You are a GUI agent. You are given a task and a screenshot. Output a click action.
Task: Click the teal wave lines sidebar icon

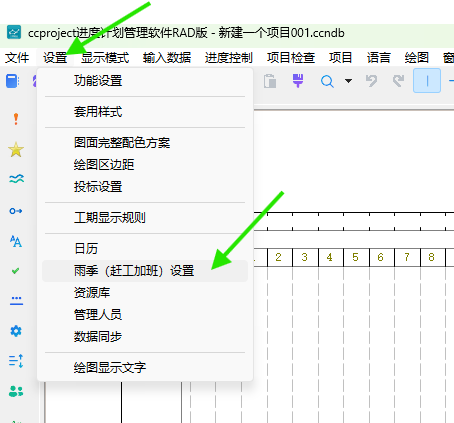[x=16, y=179]
